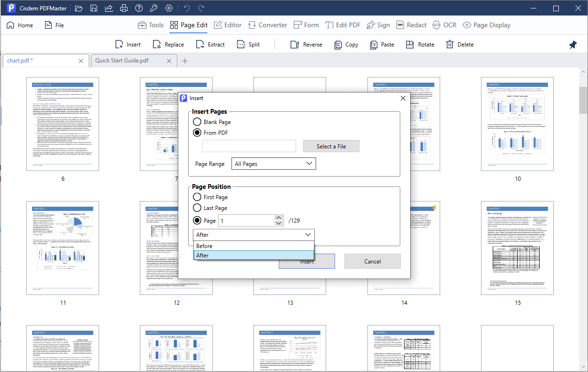Open settings via the hexagon gear icon

tap(169, 8)
